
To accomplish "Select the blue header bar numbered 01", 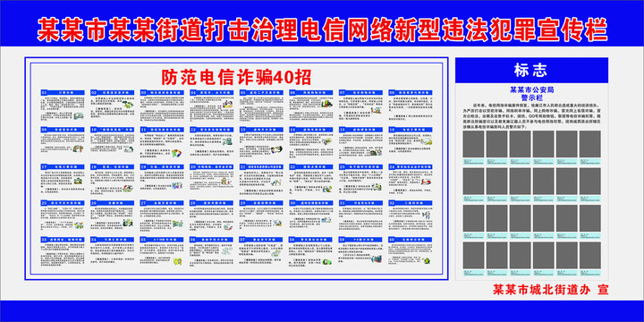I will (x=63, y=93).
